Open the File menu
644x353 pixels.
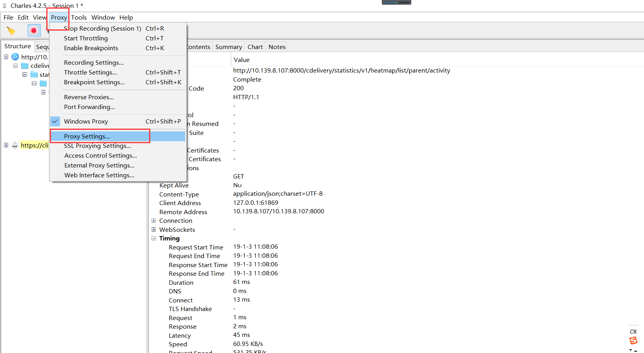pyautogui.click(x=8, y=17)
